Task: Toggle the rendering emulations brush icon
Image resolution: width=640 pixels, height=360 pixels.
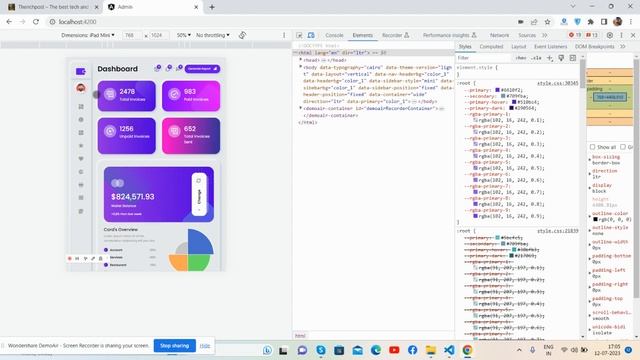Action: (x=561, y=58)
